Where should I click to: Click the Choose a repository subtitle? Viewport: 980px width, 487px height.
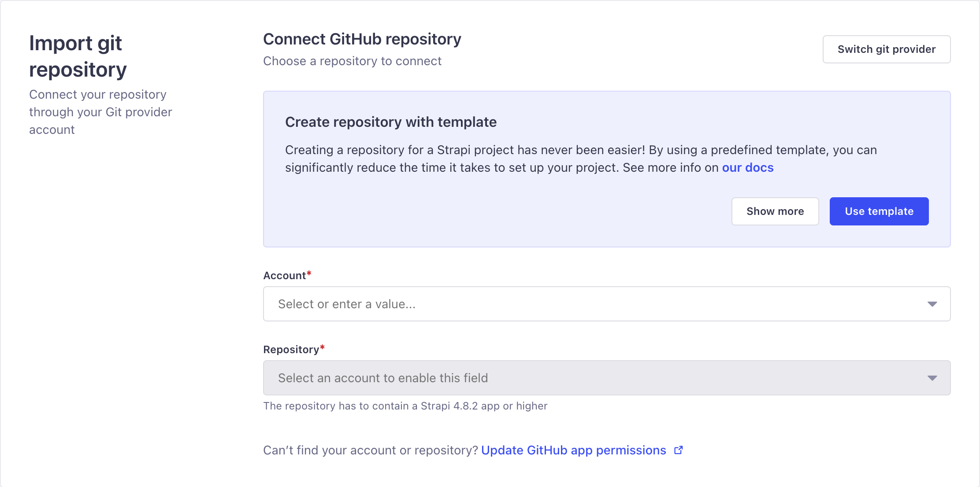click(x=352, y=61)
